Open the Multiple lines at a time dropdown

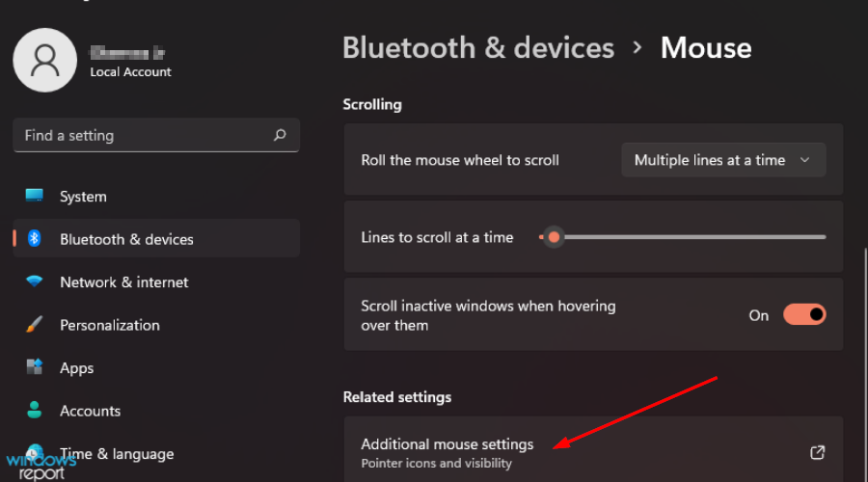tap(723, 160)
